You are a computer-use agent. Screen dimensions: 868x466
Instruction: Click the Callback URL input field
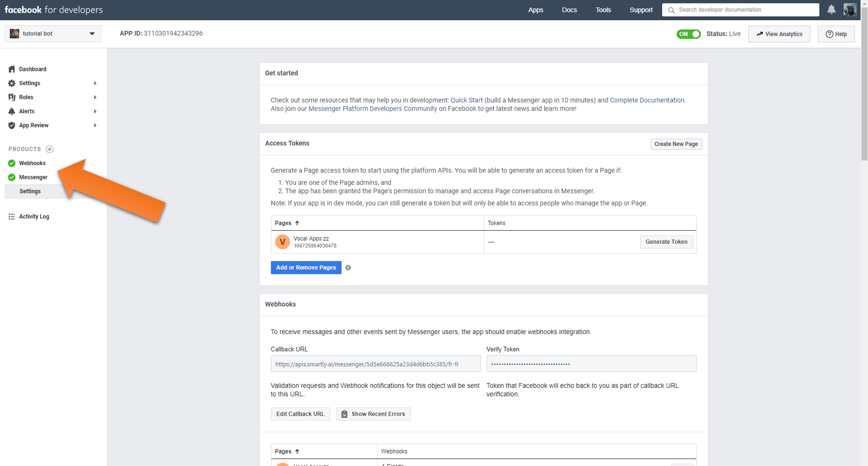point(376,364)
